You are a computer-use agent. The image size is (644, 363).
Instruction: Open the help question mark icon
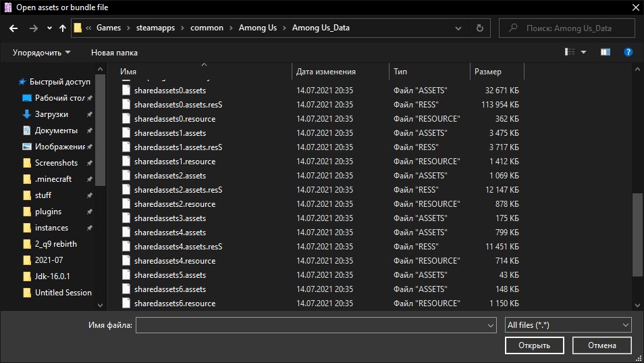628,52
